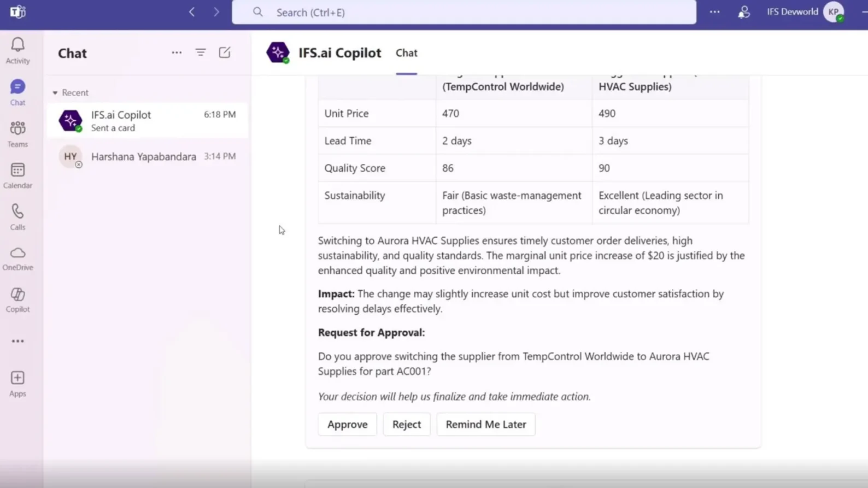Viewport: 868px width, 488px height.
Task: Open the Calls section
Action: click(17, 217)
